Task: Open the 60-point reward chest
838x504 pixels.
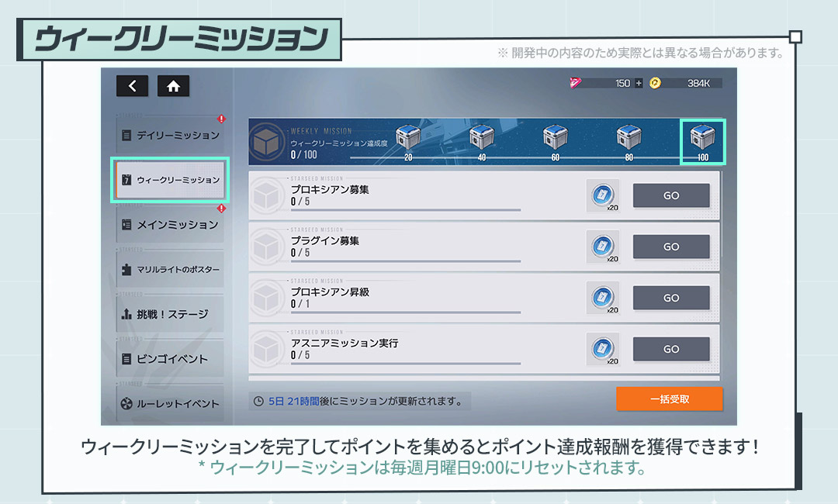Action: point(555,138)
